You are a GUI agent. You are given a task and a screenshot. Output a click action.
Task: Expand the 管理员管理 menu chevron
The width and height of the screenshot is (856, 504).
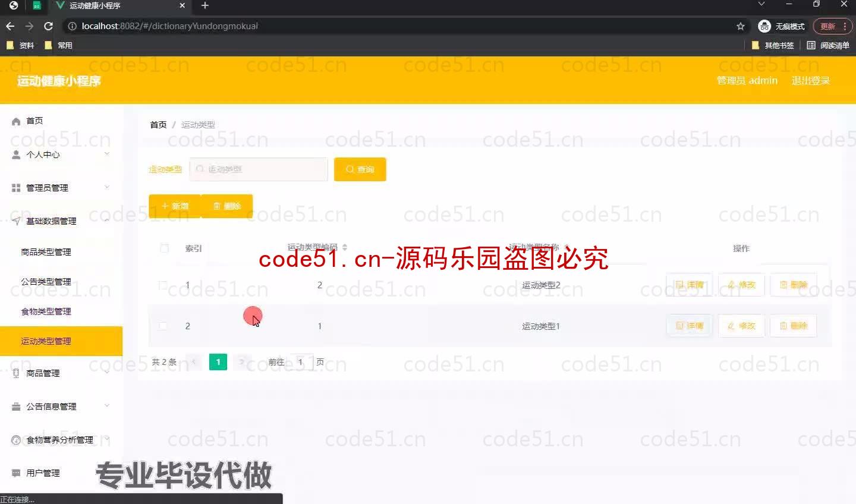click(x=107, y=187)
